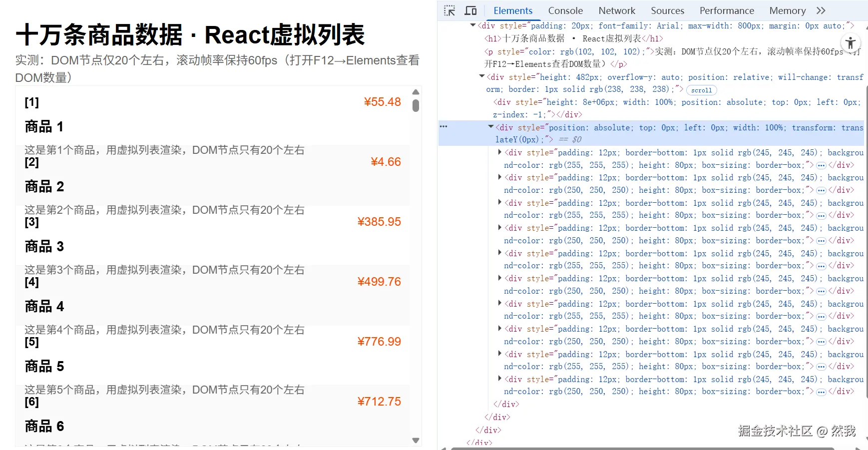
Task: Click the 商品 5 title
Action: (x=44, y=367)
